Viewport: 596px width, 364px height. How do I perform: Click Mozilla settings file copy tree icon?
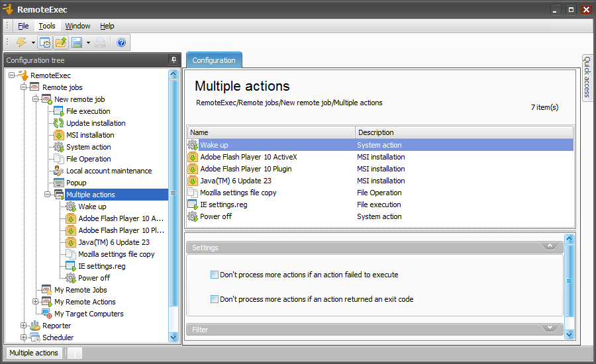[x=71, y=254]
